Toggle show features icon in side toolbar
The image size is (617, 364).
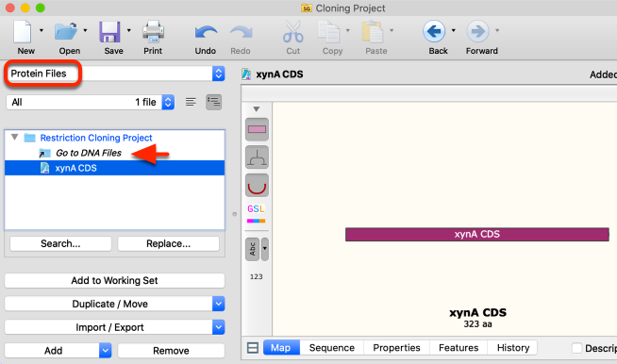click(x=257, y=129)
